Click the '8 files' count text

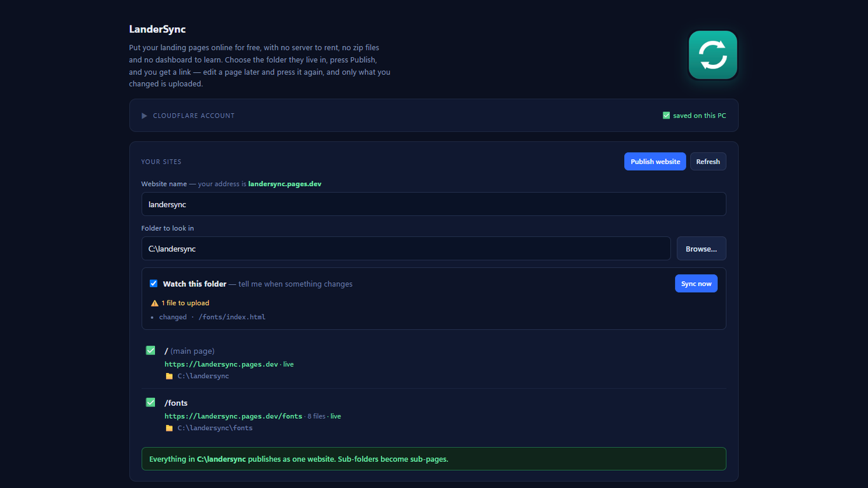pos(316,417)
